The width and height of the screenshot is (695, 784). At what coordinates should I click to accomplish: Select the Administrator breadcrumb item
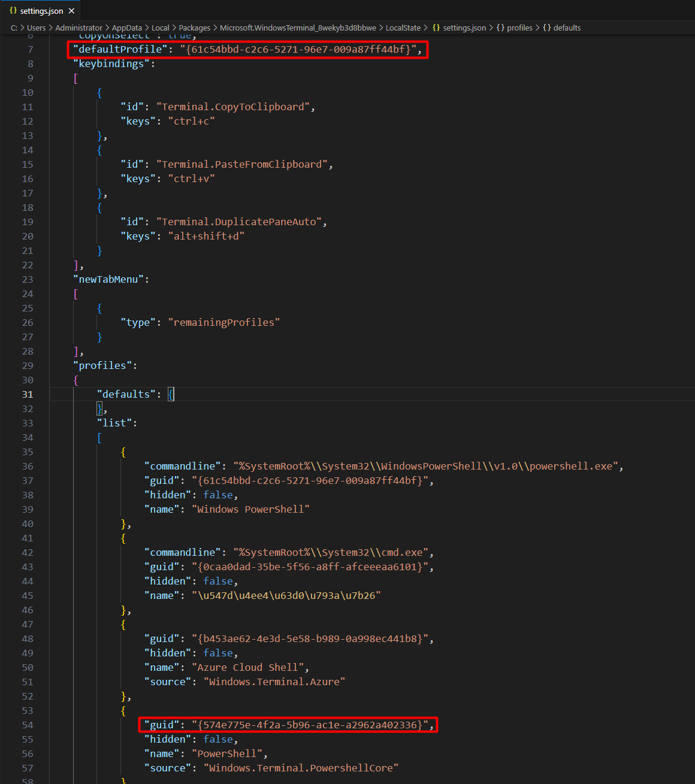coord(78,28)
